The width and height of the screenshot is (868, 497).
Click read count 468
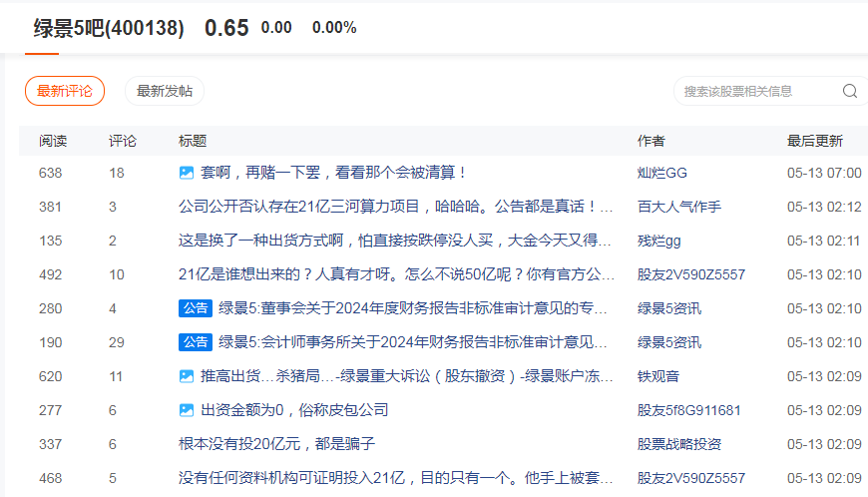[x=50, y=478]
